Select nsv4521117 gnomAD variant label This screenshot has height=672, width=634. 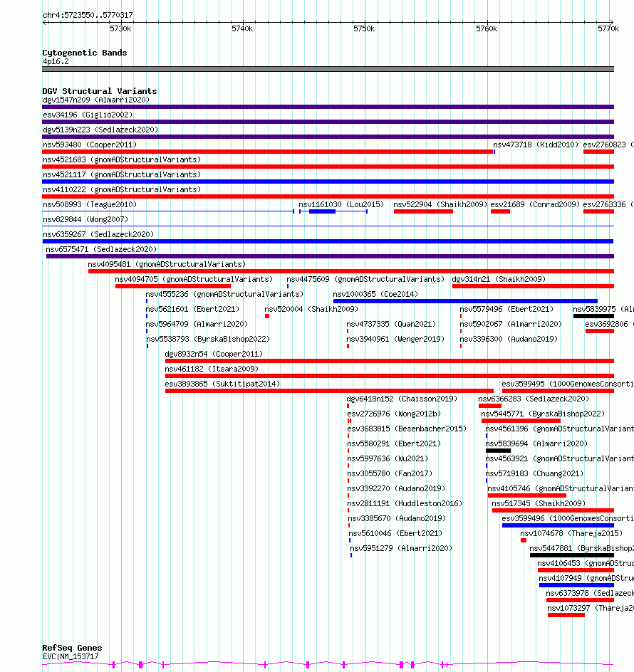click(122, 175)
